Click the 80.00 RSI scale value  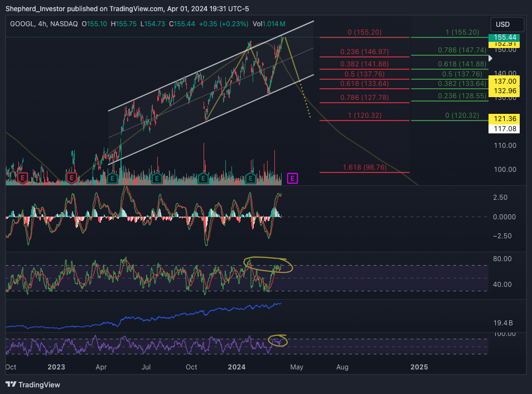pyautogui.click(x=502, y=259)
